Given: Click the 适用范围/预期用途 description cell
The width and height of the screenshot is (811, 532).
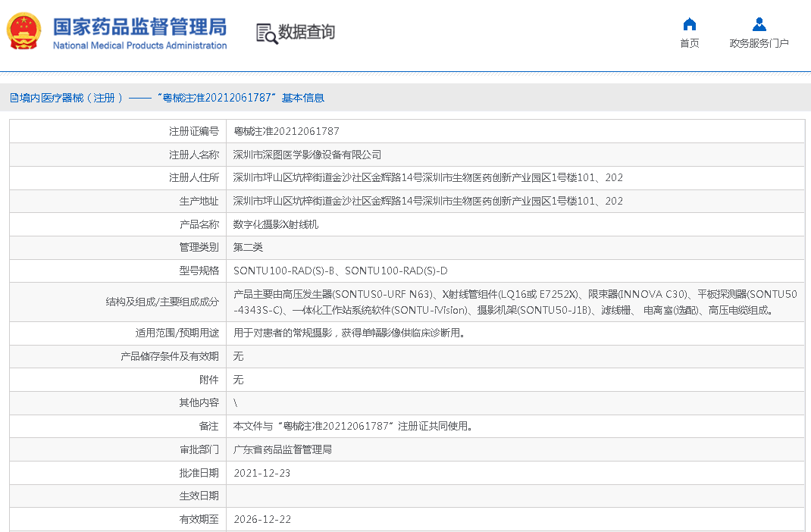Looking at the screenshot, I should 349,333.
